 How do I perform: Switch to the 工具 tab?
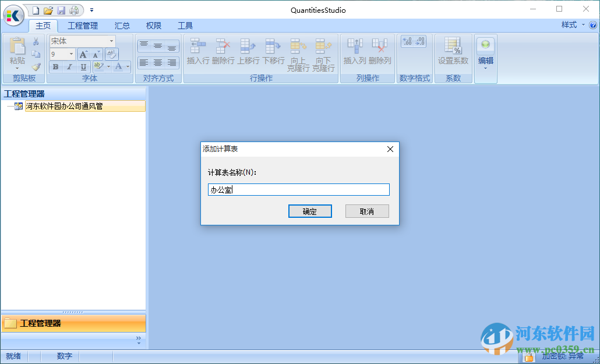pyautogui.click(x=185, y=26)
